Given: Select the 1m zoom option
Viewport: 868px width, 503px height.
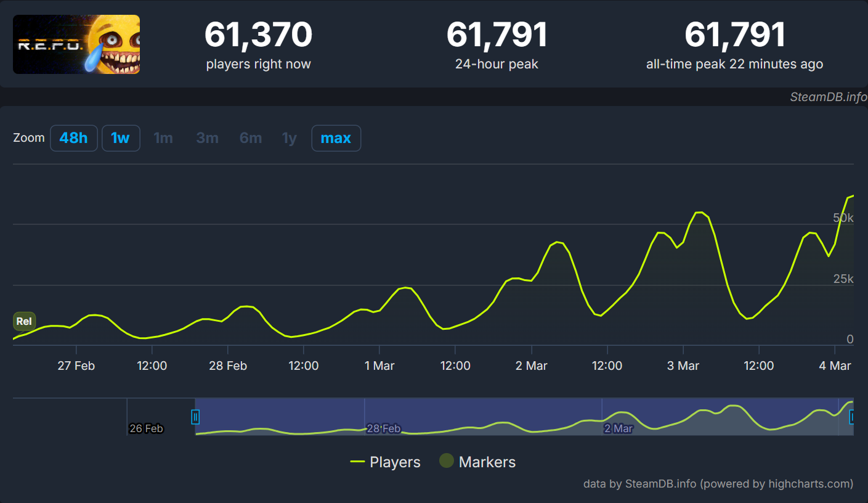Looking at the screenshot, I should (163, 138).
